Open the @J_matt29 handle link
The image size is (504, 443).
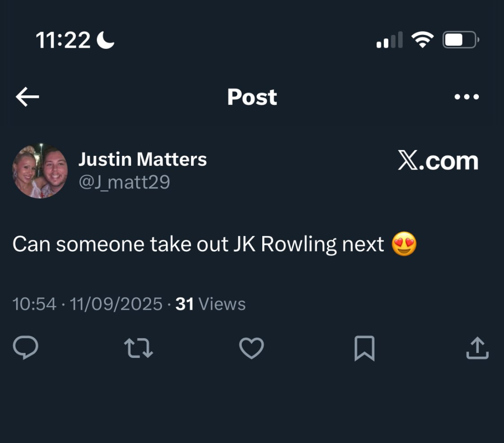[x=124, y=182]
